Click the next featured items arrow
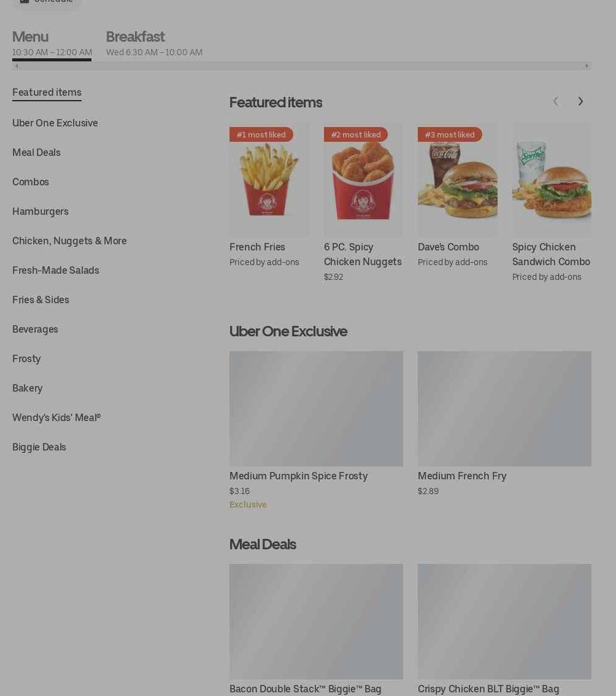Viewport: 616px width, 696px height. (580, 102)
